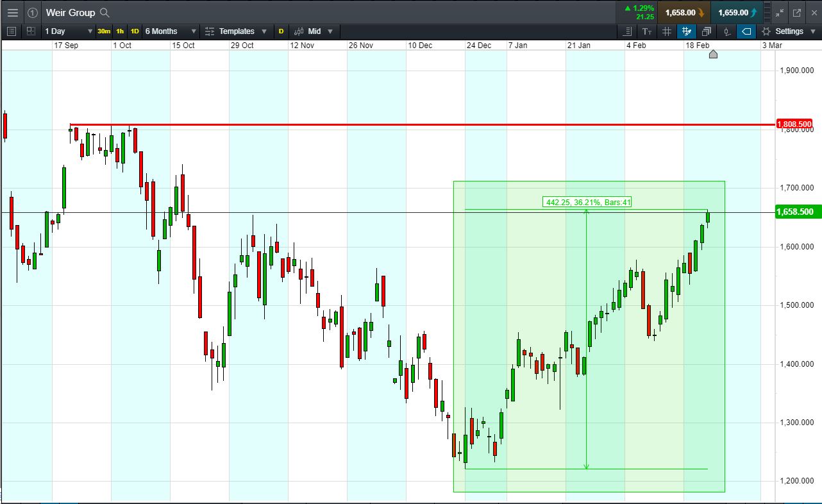
Task: Open the Mid price type dropdown
Action: pyautogui.click(x=315, y=31)
